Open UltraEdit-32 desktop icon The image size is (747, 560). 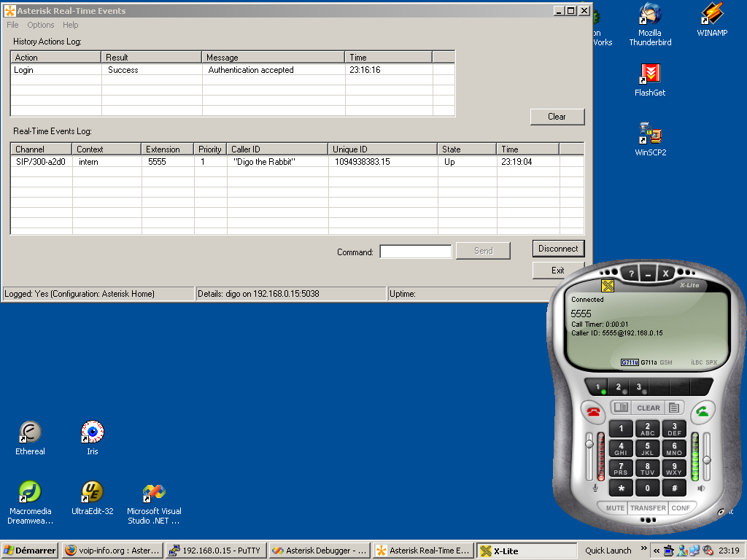[93, 498]
